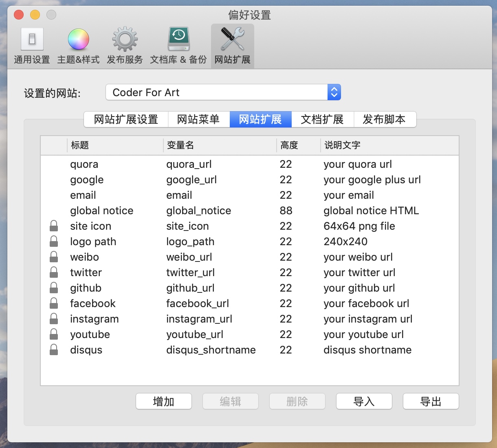
Task: Open the 文档扩展 tab
Action: [322, 119]
